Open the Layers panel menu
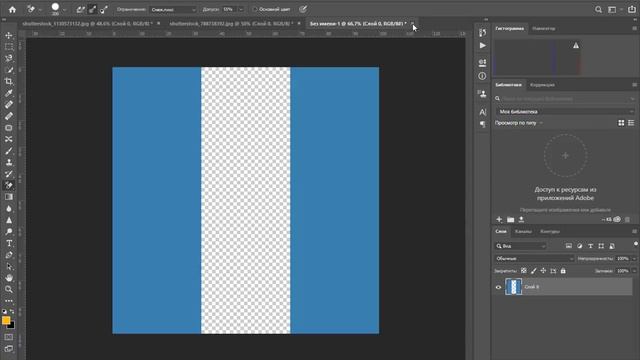 [634, 231]
